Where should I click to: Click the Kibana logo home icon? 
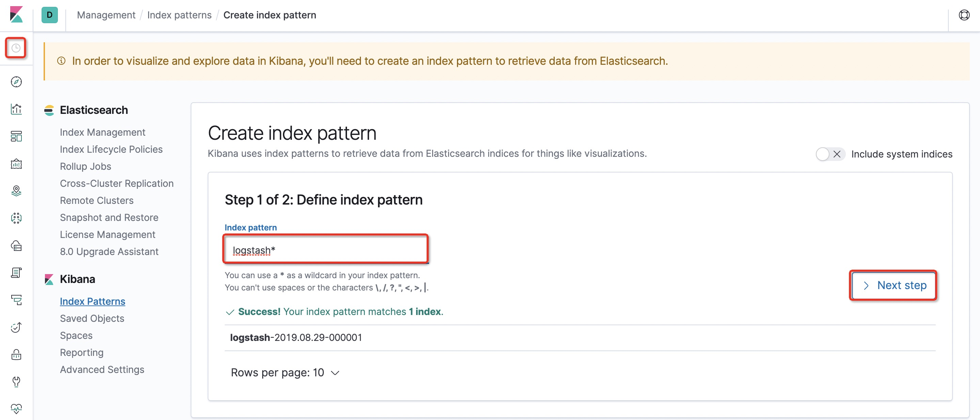[x=16, y=15]
